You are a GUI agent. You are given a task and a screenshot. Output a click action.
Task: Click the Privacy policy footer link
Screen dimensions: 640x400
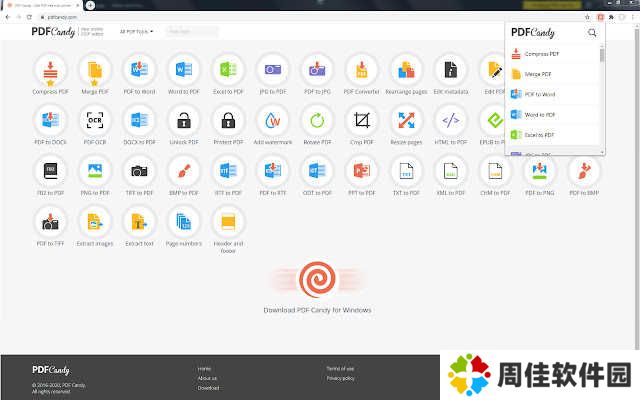[x=340, y=378]
